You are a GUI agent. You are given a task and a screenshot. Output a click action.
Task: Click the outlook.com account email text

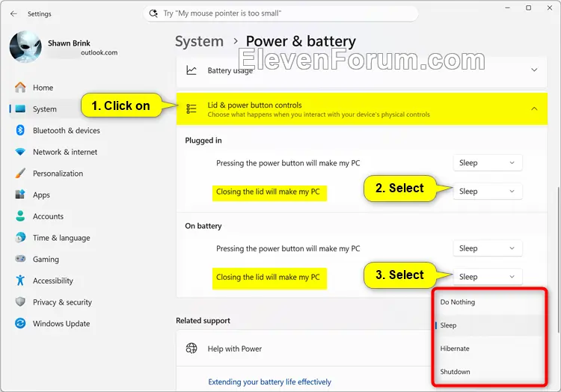click(99, 52)
